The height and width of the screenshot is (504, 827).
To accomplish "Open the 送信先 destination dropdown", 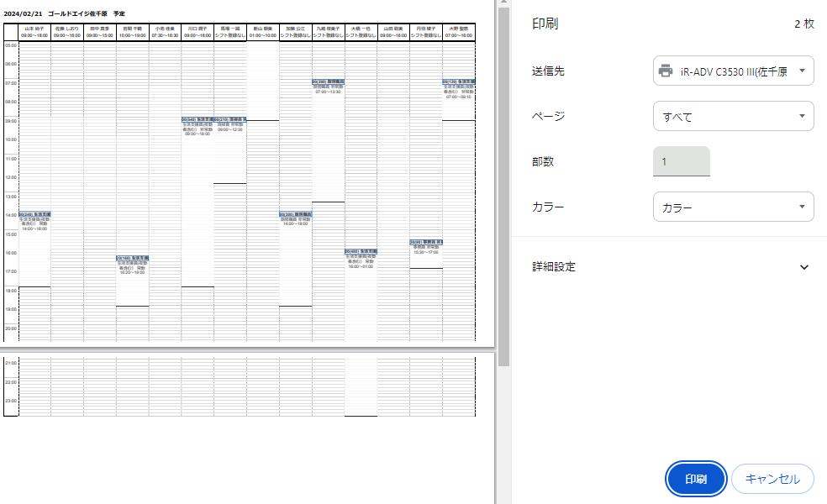I will 733,71.
